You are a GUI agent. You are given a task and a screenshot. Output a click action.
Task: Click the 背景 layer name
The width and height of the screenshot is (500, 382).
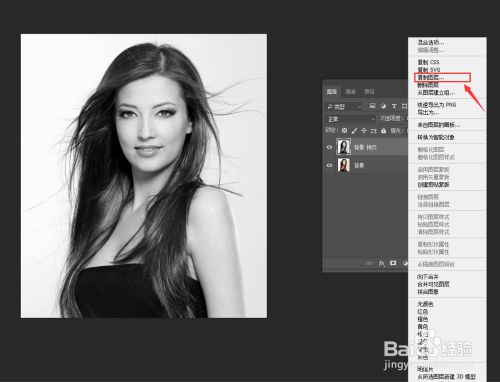click(359, 165)
